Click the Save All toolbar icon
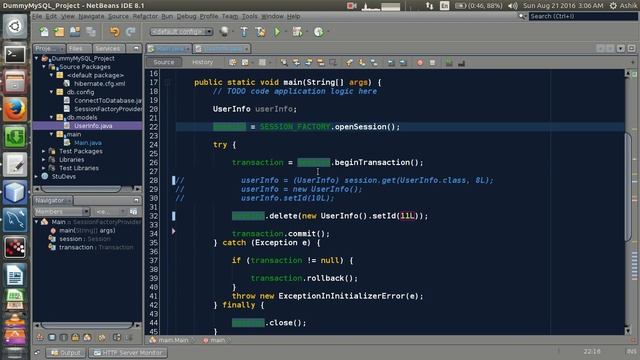The image size is (640, 360). tap(91, 31)
